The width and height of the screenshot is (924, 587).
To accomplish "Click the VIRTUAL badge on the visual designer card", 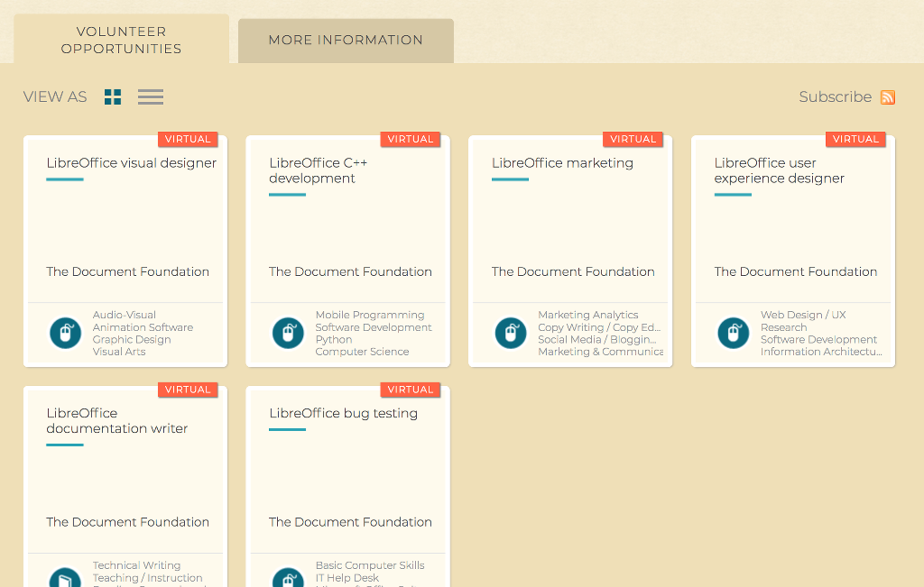I will pyautogui.click(x=188, y=139).
